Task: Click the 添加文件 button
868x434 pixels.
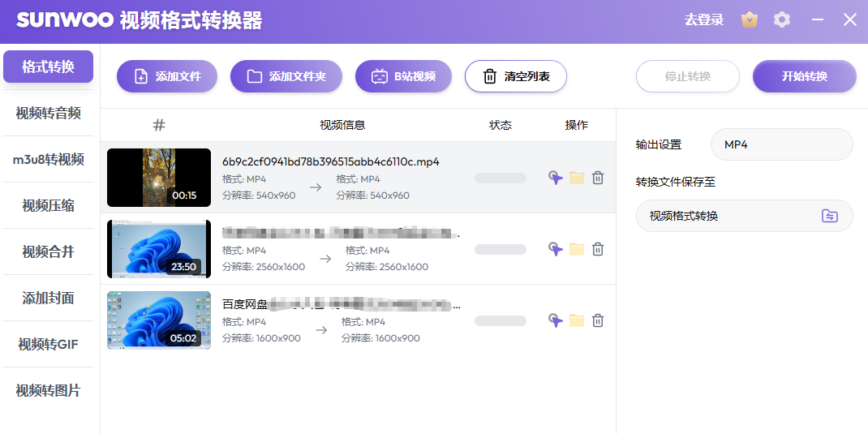Action: pyautogui.click(x=167, y=76)
